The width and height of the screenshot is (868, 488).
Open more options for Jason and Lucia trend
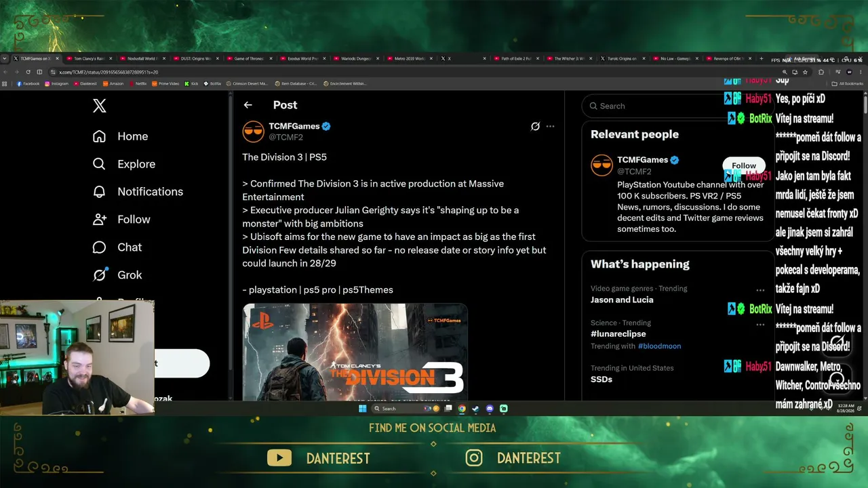[x=760, y=290]
